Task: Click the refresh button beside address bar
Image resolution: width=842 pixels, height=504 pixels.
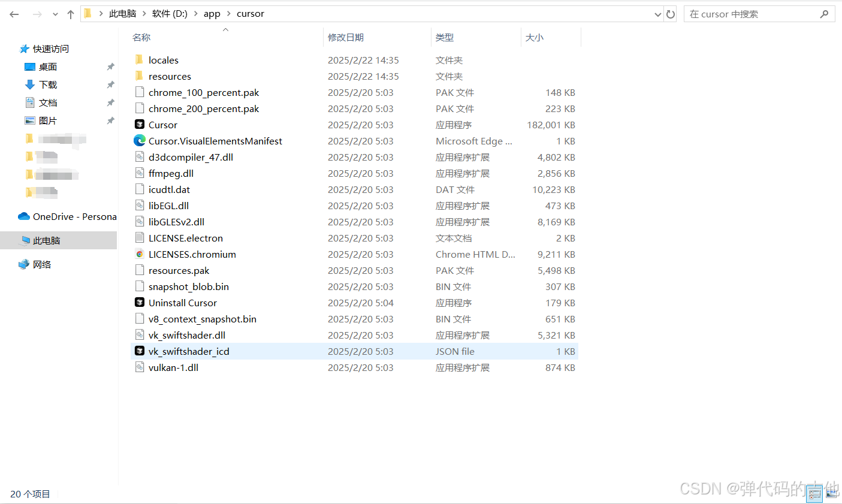Action: [x=671, y=14]
